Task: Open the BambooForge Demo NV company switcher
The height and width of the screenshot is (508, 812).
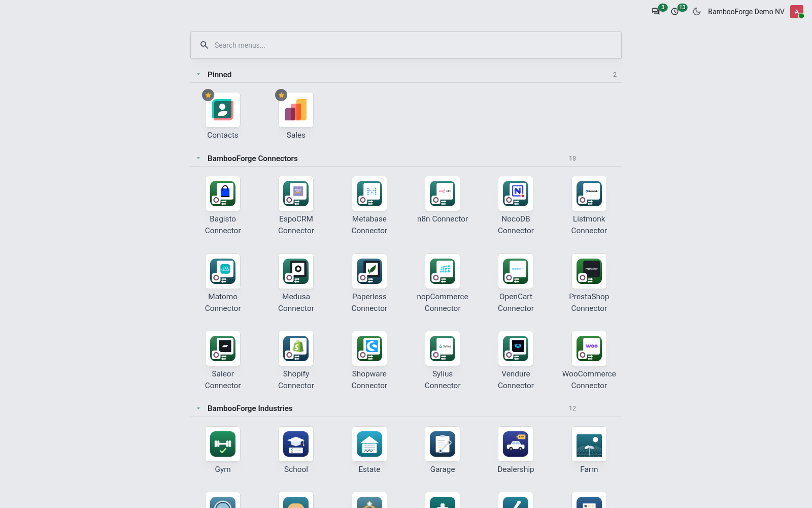Action: click(x=746, y=12)
